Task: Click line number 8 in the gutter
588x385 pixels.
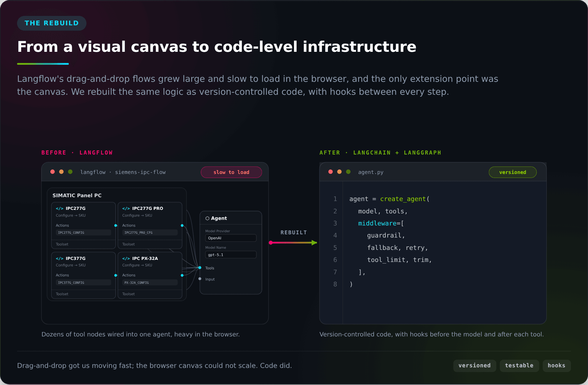Action: (x=335, y=284)
